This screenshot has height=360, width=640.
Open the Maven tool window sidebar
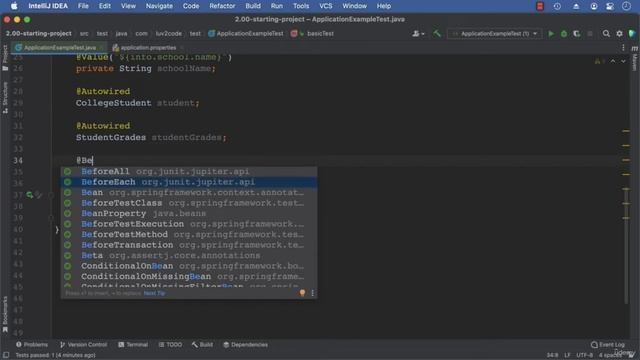click(635, 58)
